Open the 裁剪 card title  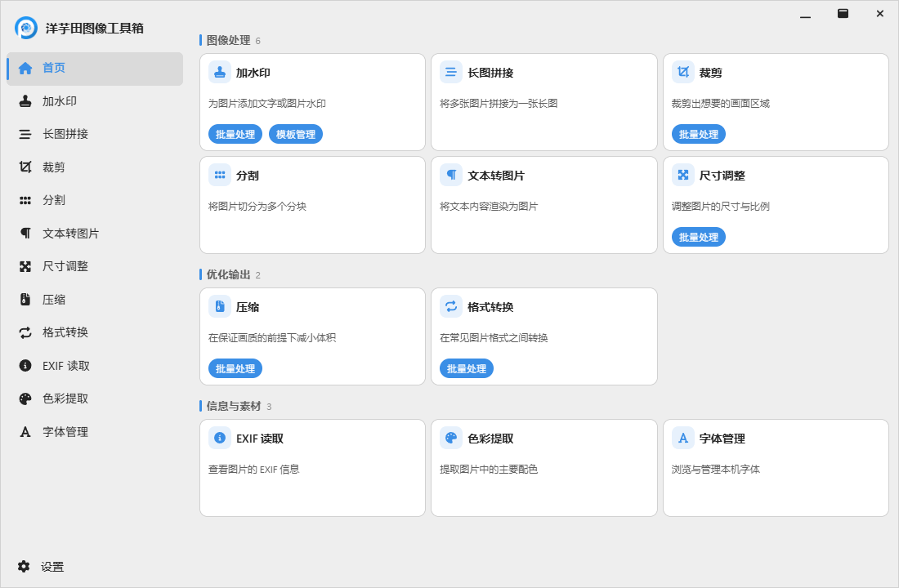pyautogui.click(x=710, y=73)
